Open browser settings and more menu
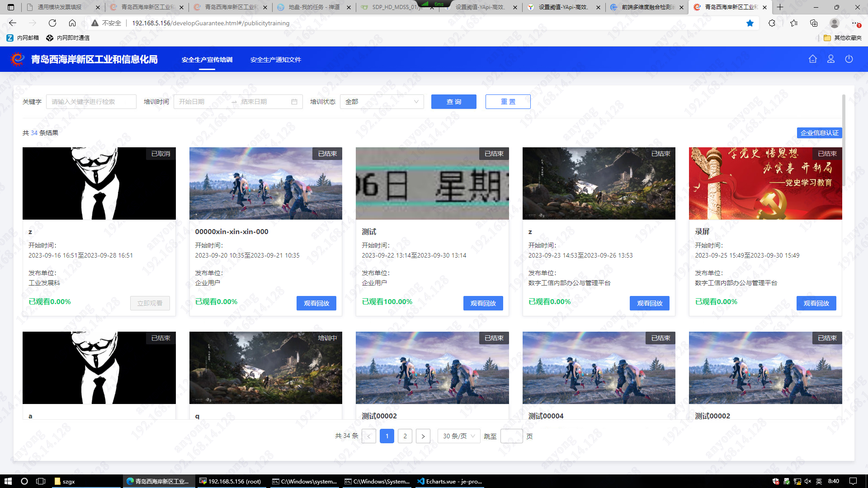The image size is (868, 488). tap(855, 23)
